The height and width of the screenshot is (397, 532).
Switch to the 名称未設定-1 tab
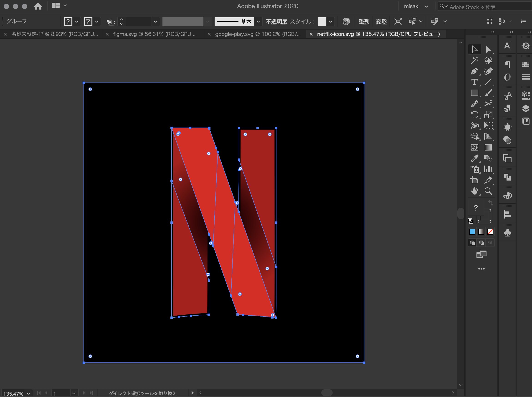click(55, 34)
